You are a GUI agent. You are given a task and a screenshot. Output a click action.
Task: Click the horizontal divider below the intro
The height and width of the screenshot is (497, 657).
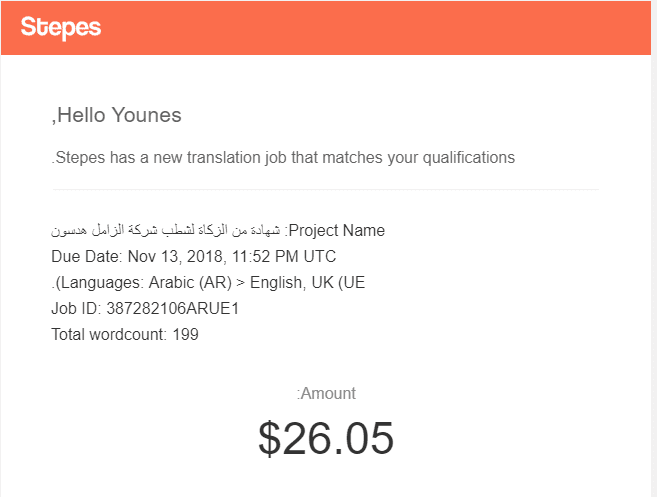coord(325,189)
